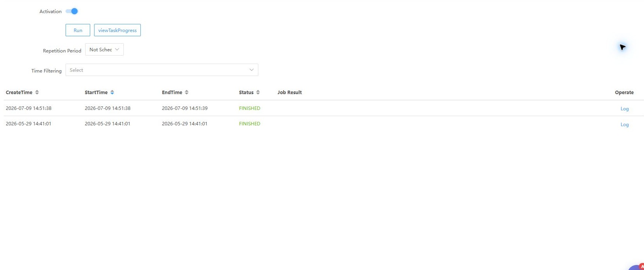Click the Time Filtering label
644x270 pixels.
[x=46, y=71]
